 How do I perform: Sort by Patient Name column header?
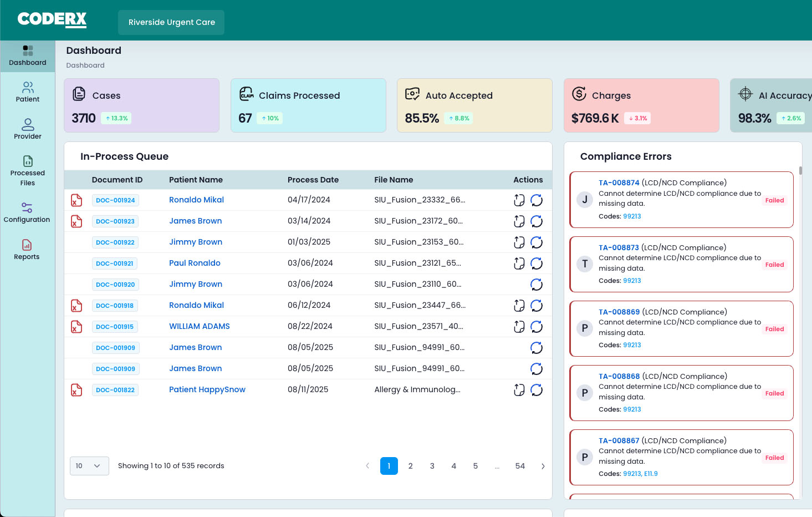(x=196, y=180)
